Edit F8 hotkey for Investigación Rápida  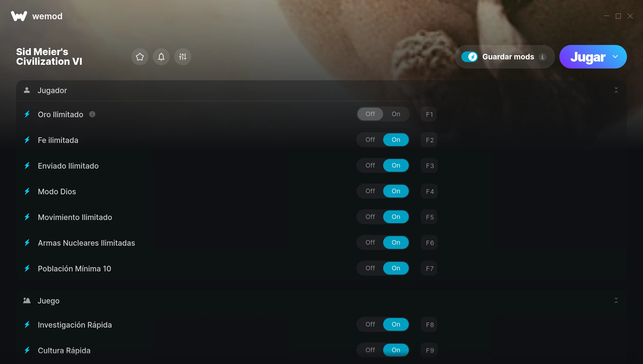429,325
